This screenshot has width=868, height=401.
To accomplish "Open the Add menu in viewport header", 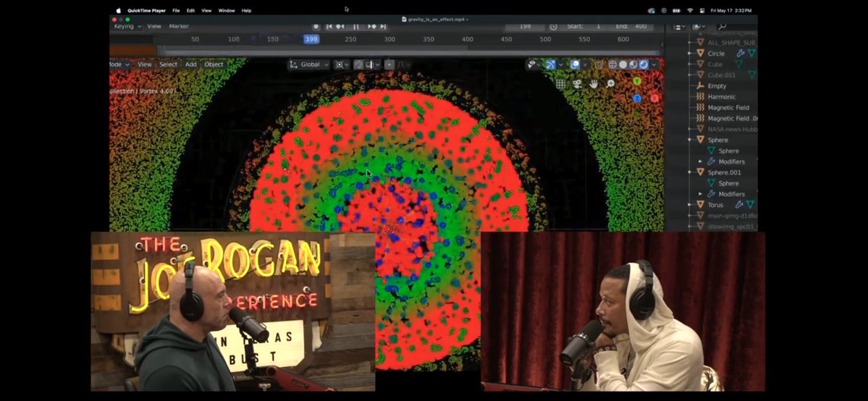I will pyautogui.click(x=190, y=64).
